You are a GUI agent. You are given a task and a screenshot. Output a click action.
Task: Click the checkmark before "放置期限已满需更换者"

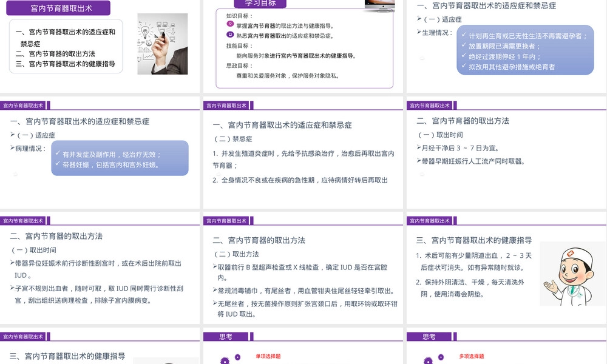(x=464, y=45)
